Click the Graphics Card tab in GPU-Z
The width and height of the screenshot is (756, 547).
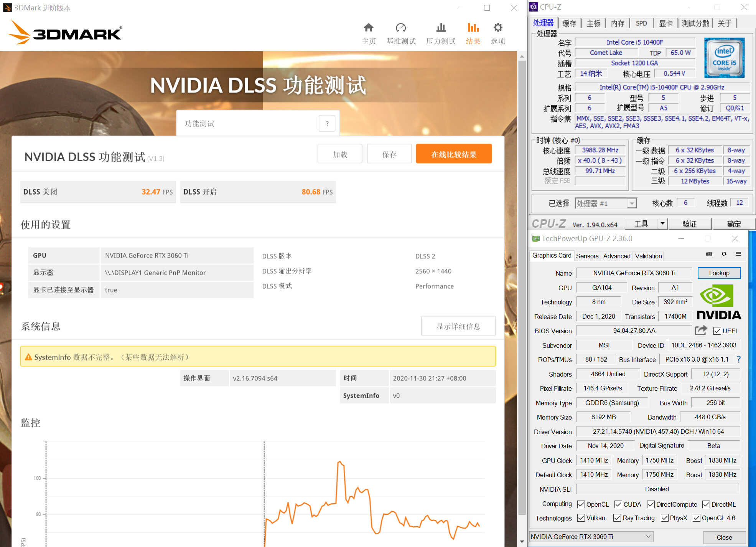tap(552, 256)
